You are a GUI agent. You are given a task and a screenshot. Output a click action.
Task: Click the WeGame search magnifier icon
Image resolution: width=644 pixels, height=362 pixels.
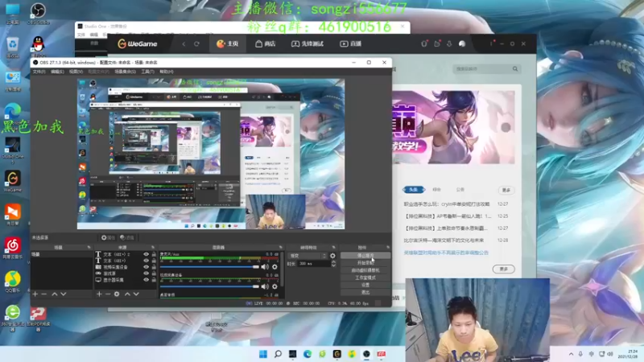(x=515, y=69)
